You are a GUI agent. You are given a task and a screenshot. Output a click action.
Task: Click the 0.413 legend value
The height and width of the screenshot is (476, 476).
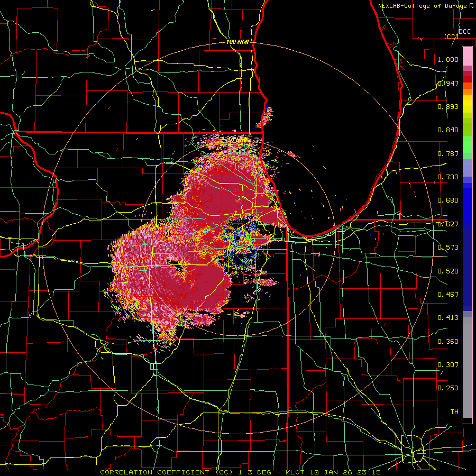(448, 318)
